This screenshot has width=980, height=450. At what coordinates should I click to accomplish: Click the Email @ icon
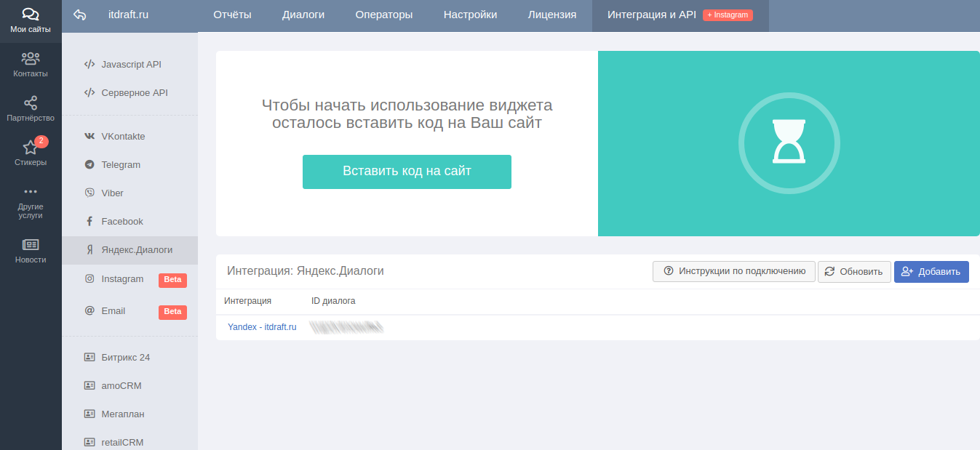[89, 310]
